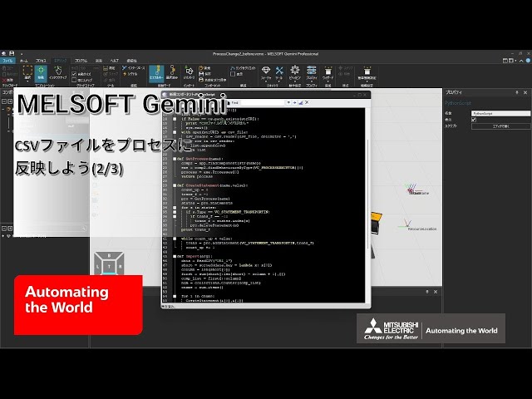Switch to the 図面 ribbon tab
The image size is (532, 399).
[x=99, y=61]
